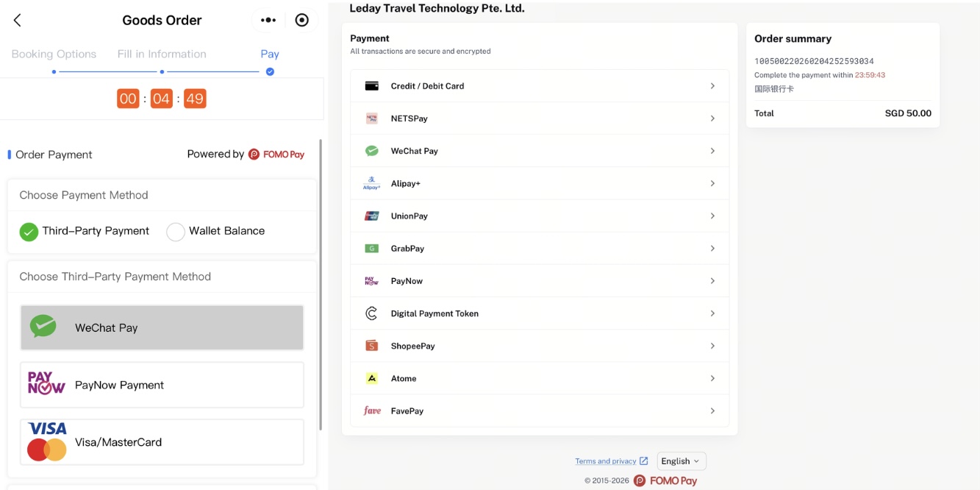
Task: Click the green GrabPay icon
Action: click(x=372, y=249)
